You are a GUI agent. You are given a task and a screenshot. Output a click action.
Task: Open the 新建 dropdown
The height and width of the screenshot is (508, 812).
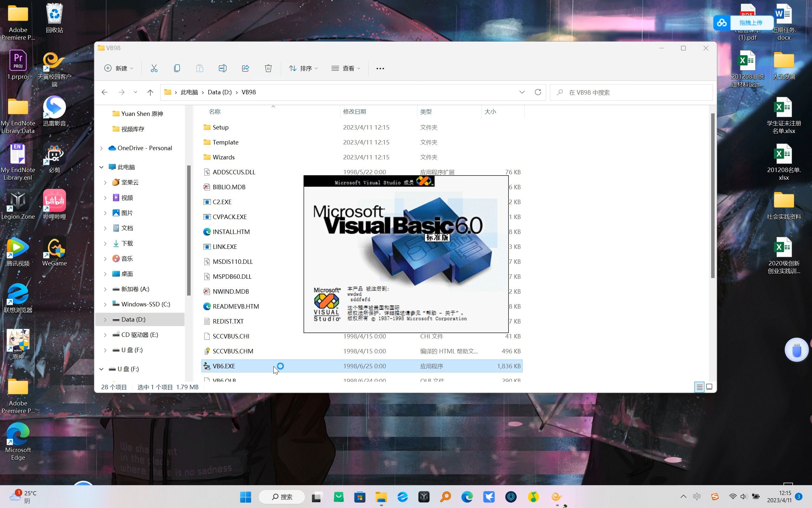118,68
